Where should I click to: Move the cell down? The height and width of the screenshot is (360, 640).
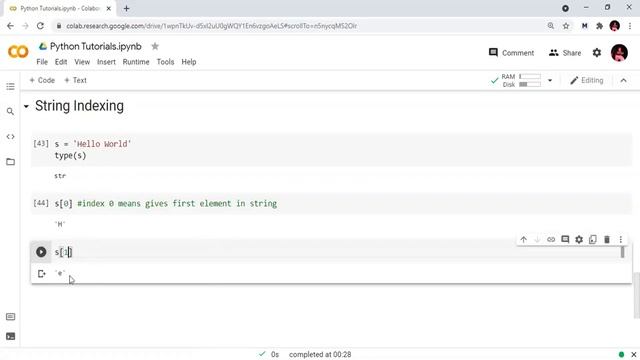click(x=537, y=240)
